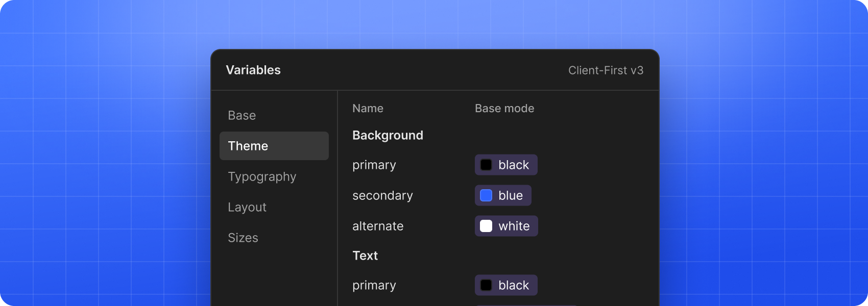Screen dimensions: 868x306
Task: Open the Layout collection
Action: 247,207
